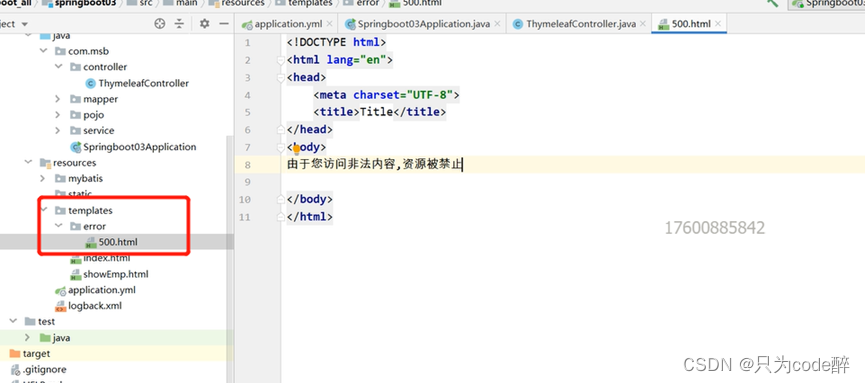
Task: Place cursor in line 8 Chinese text
Action: 374,164
